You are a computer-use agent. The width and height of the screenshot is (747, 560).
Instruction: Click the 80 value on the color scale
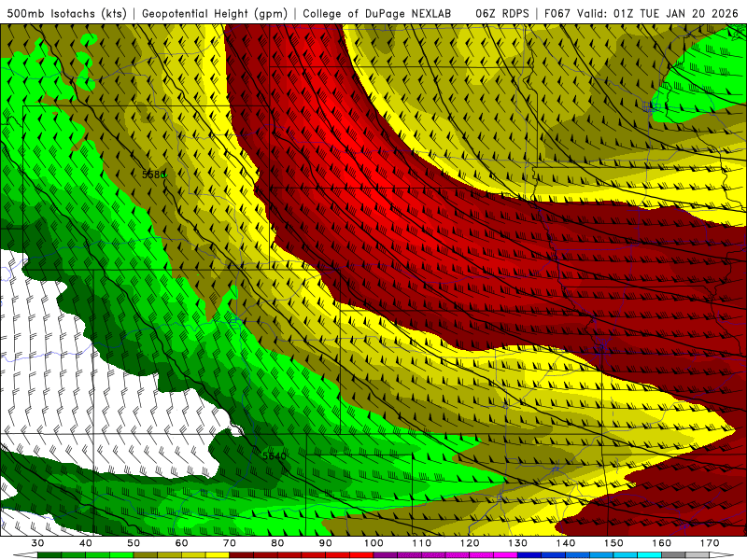(x=277, y=543)
